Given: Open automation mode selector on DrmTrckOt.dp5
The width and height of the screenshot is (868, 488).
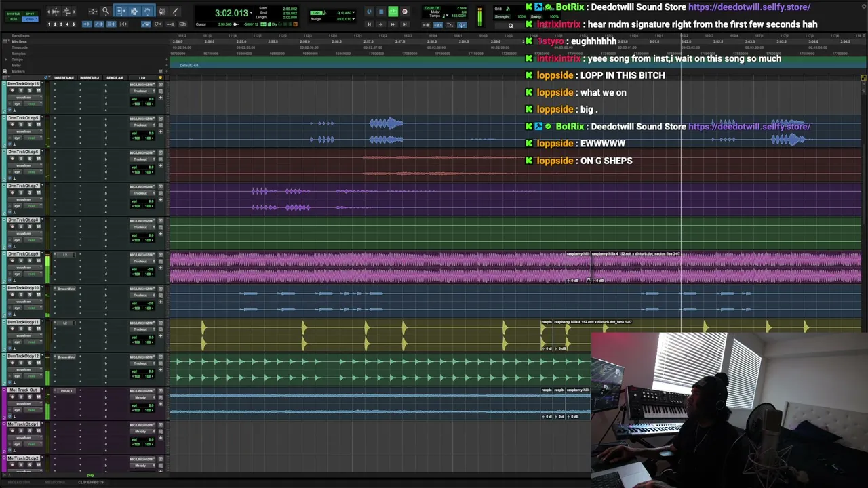Looking at the screenshot, I should pyautogui.click(x=33, y=138).
